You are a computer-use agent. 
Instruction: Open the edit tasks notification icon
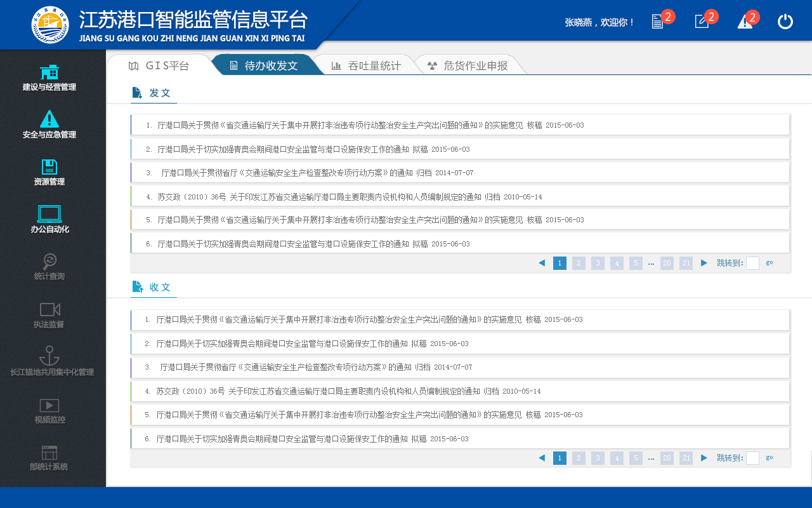(702, 22)
